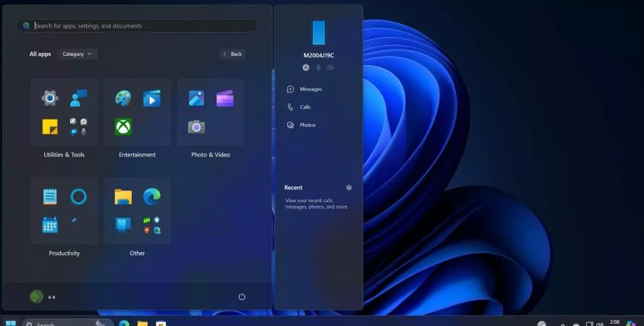Open the small To Do checkmark icon
This screenshot has width=644, height=326.
click(74, 220)
